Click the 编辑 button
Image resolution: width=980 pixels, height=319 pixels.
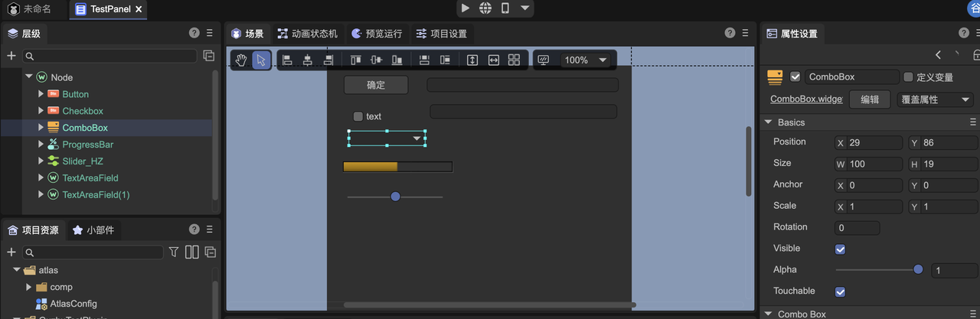(870, 99)
